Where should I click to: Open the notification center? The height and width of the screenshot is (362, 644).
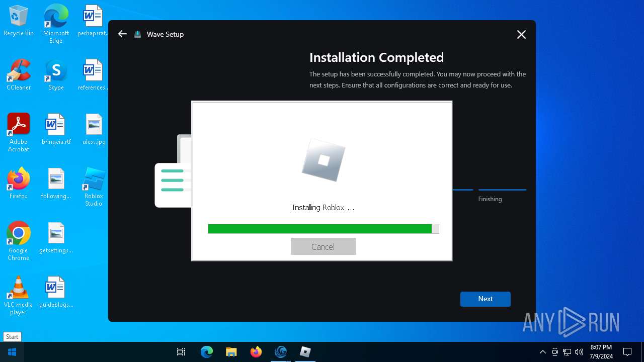coord(627,352)
